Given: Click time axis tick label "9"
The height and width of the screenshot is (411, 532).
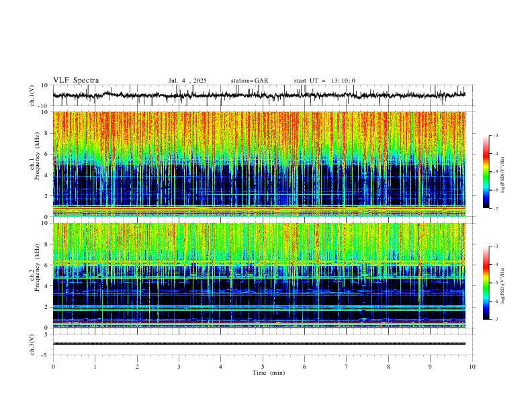Looking at the screenshot, I should 430,367.
